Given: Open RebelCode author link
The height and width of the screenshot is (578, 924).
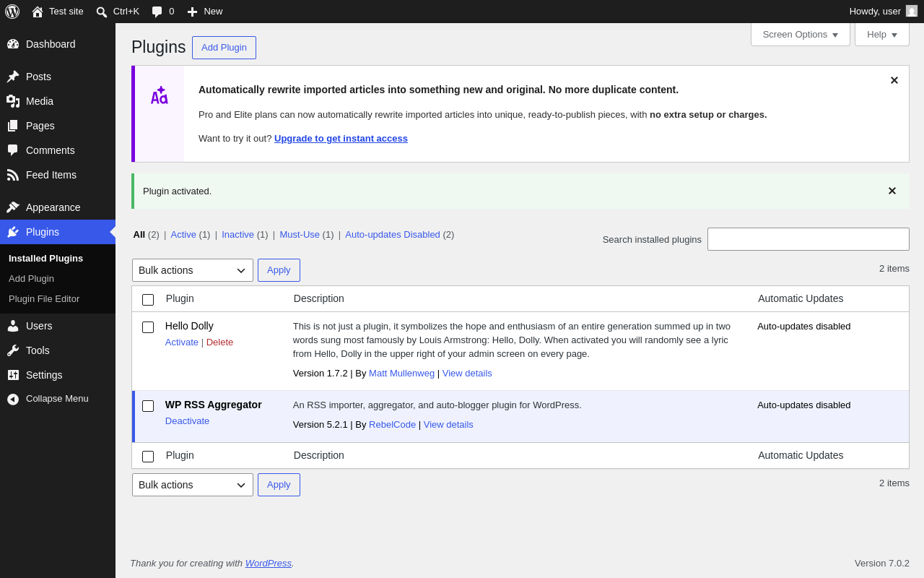Looking at the screenshot, I should [392, 424].
